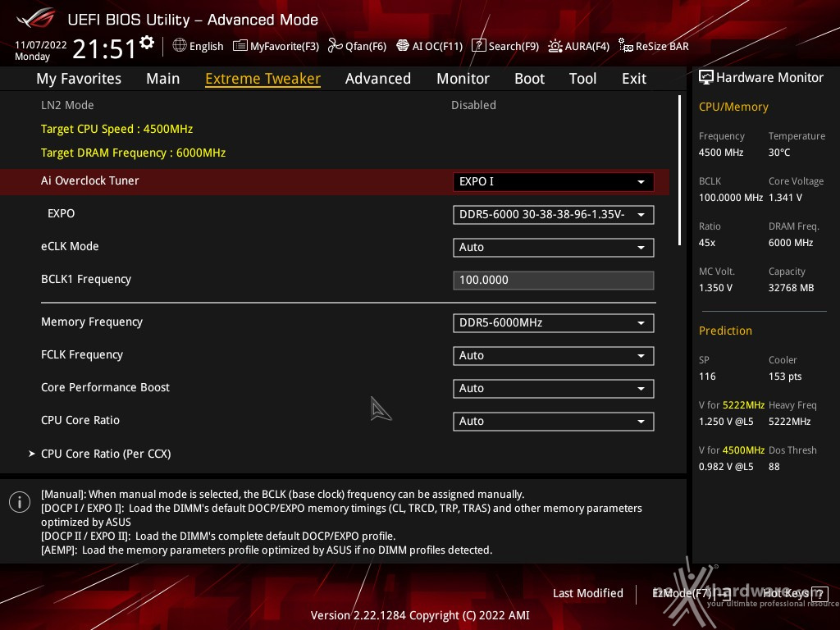Click the globe language icon
The image size is (840, 630).
(180, 46)
